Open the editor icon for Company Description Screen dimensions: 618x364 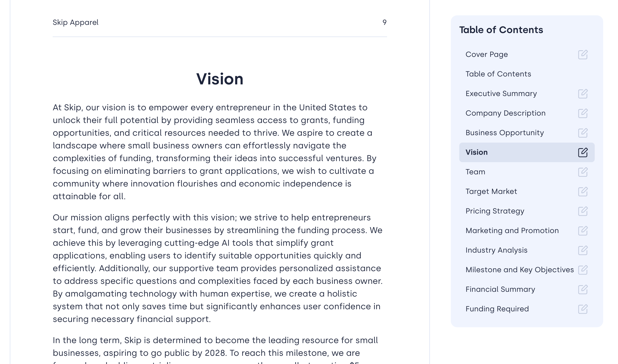[583, 113]
